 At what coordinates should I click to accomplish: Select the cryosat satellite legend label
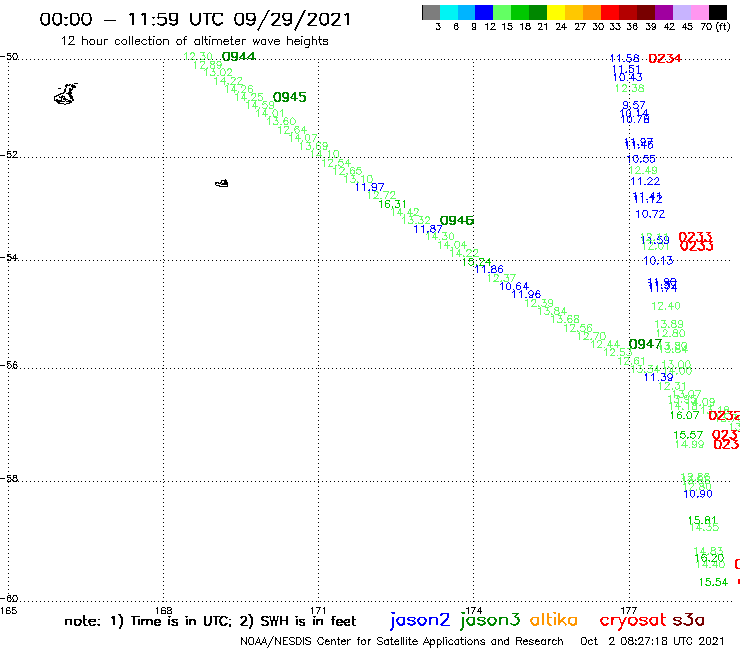pos(633,620)
